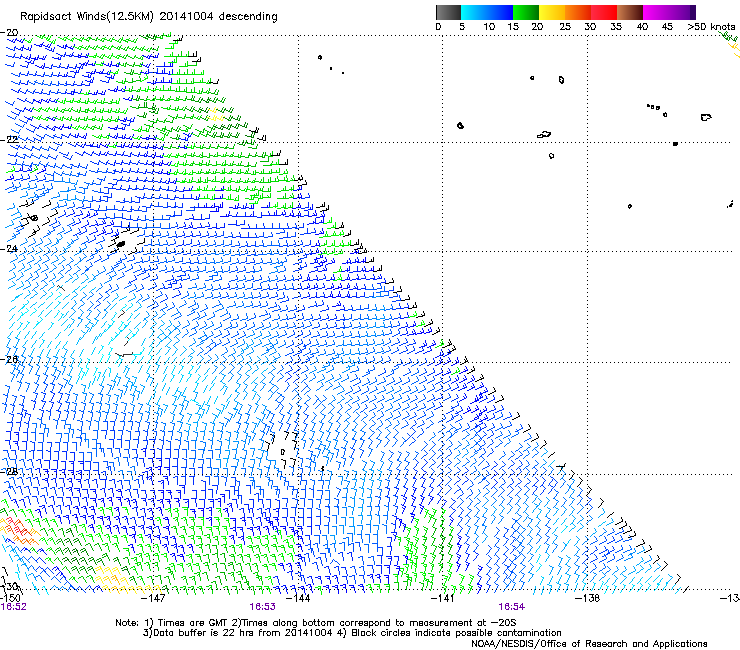
Task: Click the green 15-20 knots legend swatch
Action: (526, 12)
